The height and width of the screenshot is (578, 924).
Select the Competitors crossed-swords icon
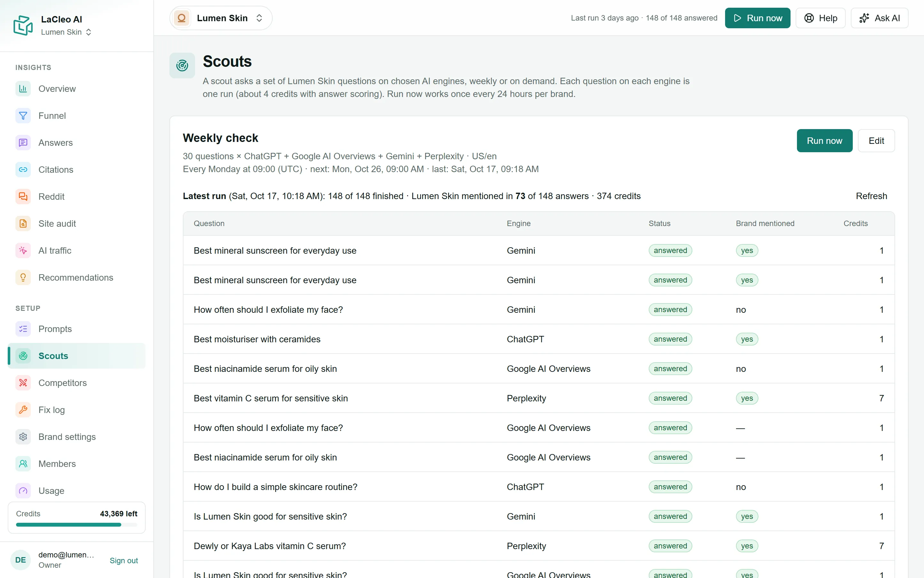coord(23,383)
